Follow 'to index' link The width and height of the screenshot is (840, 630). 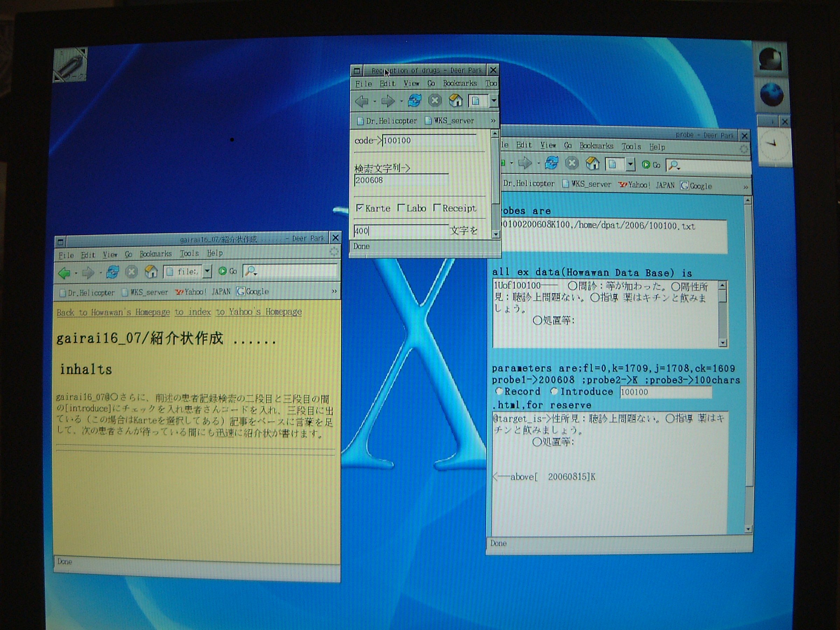pyautogui.click(x=192, y=312)
